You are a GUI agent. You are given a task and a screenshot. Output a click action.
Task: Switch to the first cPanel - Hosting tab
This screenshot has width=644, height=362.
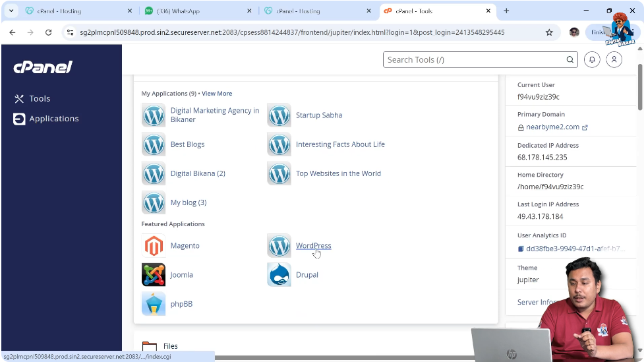coord(78,11)
